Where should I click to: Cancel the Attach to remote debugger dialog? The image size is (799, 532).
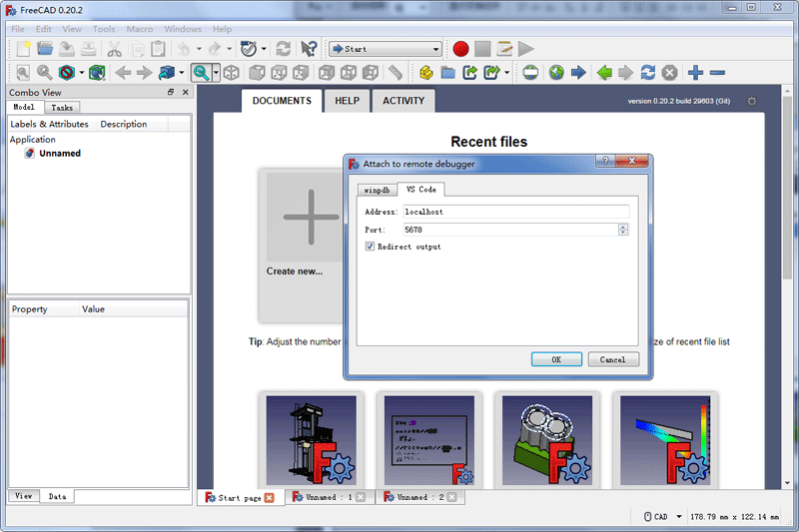[x=613, y=359]
